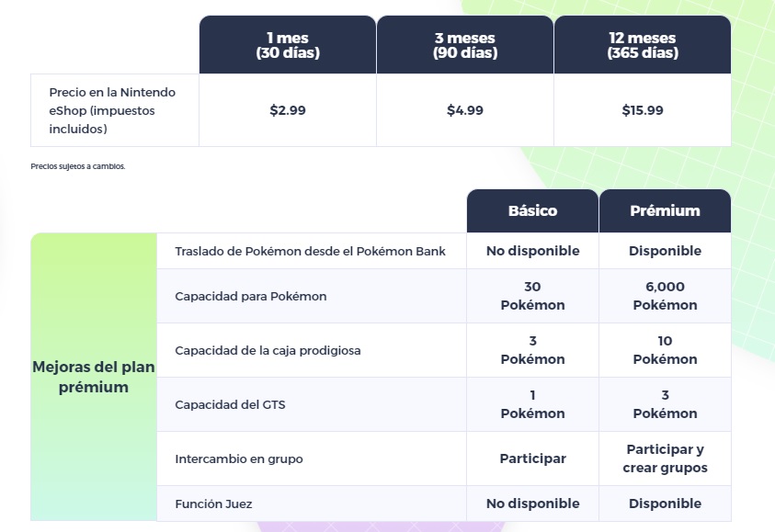775x532 pixels.
Task: Click the "Mejoras del plan prémium" side heading
Action: [93, 377]
